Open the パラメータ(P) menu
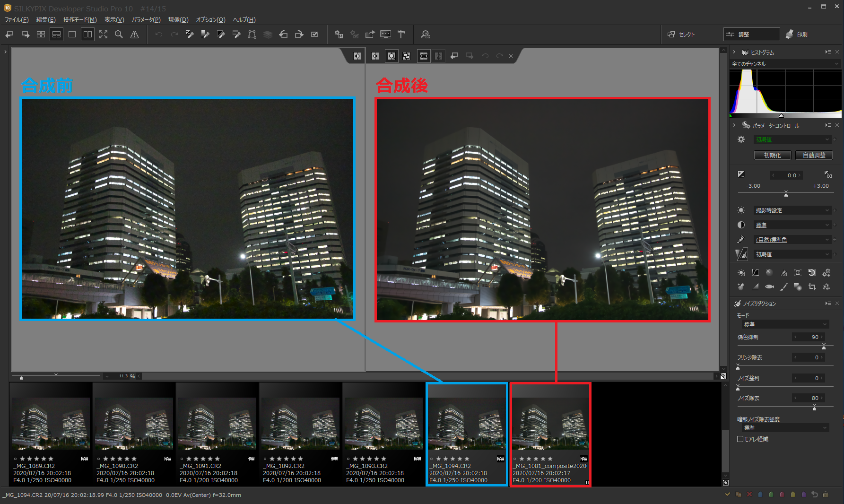The image size is (844, 504). 146,20
